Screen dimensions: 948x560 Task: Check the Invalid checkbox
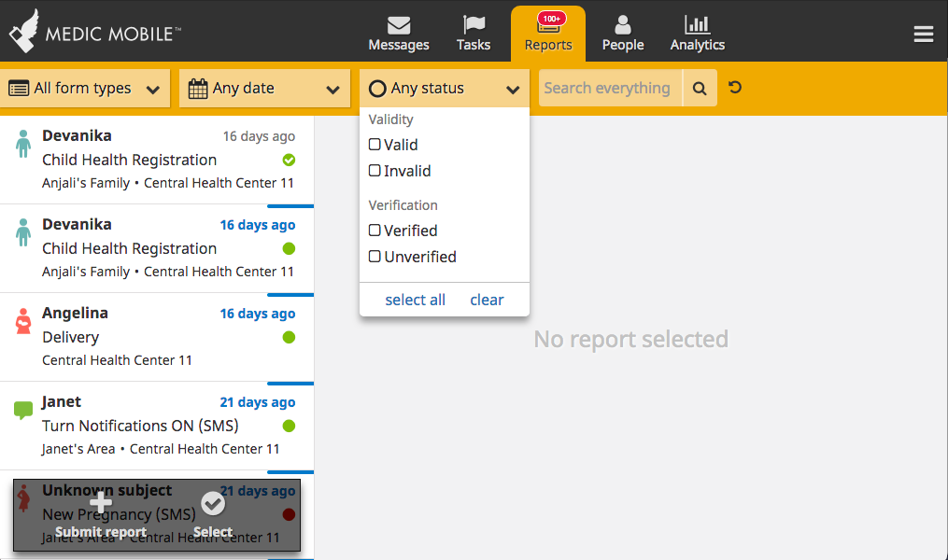(375, 171)
